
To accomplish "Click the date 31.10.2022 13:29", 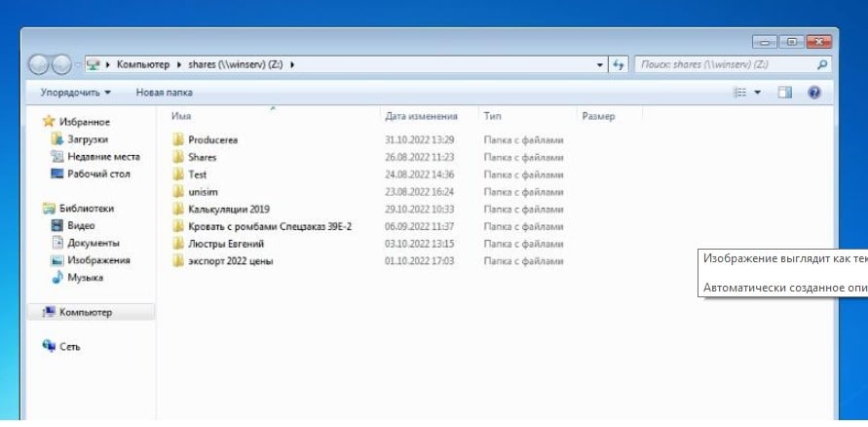I will click(419, 140).
